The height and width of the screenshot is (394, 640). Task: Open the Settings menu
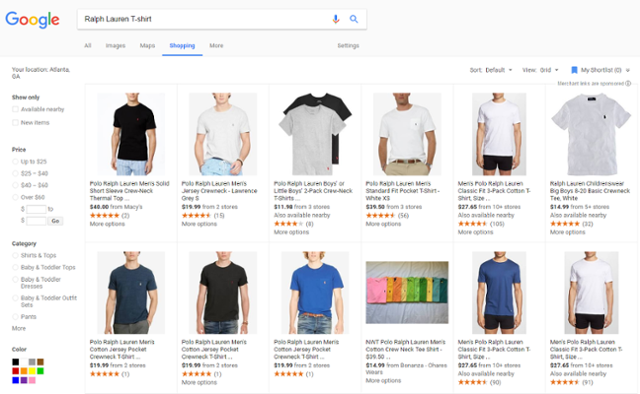tap(348, 46)
